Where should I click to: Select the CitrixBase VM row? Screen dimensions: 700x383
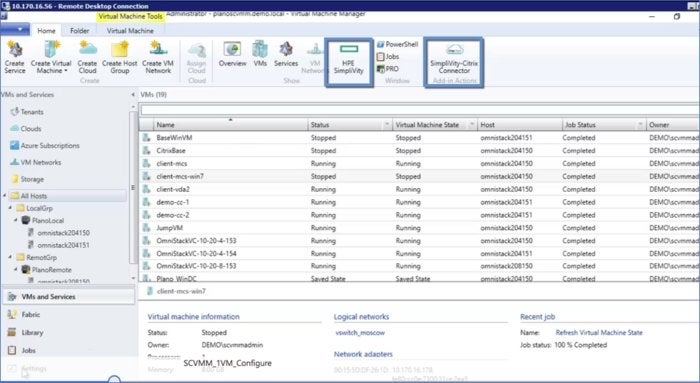(x=420, y=151)
